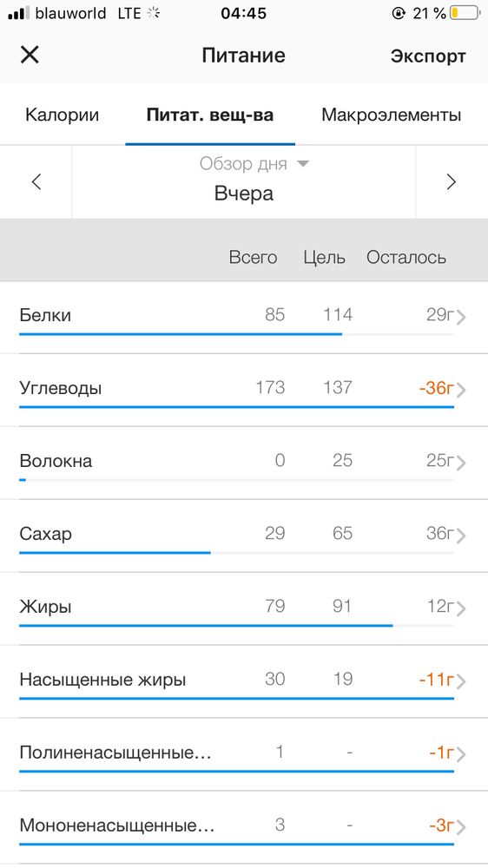The image size is (488, 868).
Task: Go to next day with right arrow
Action: coord(452,181)
